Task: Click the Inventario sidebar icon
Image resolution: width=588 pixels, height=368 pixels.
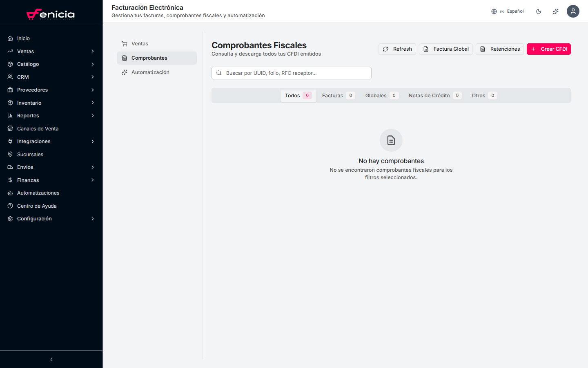Action: point(10,103)
